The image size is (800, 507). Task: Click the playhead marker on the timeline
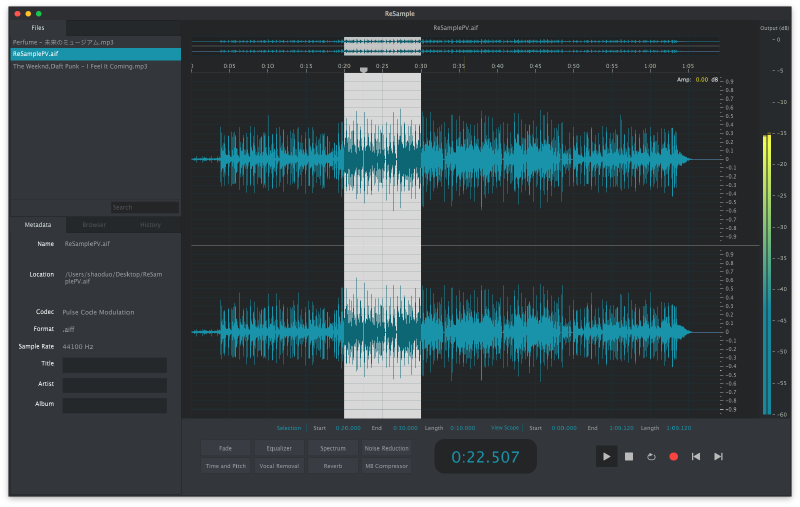(363, 70)
